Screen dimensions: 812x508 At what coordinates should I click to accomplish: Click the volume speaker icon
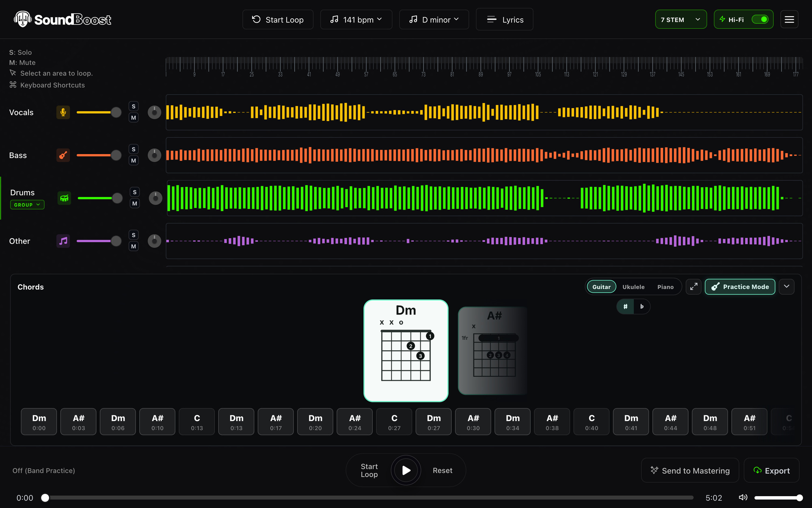pyautogui.click(x=743, y=497)
